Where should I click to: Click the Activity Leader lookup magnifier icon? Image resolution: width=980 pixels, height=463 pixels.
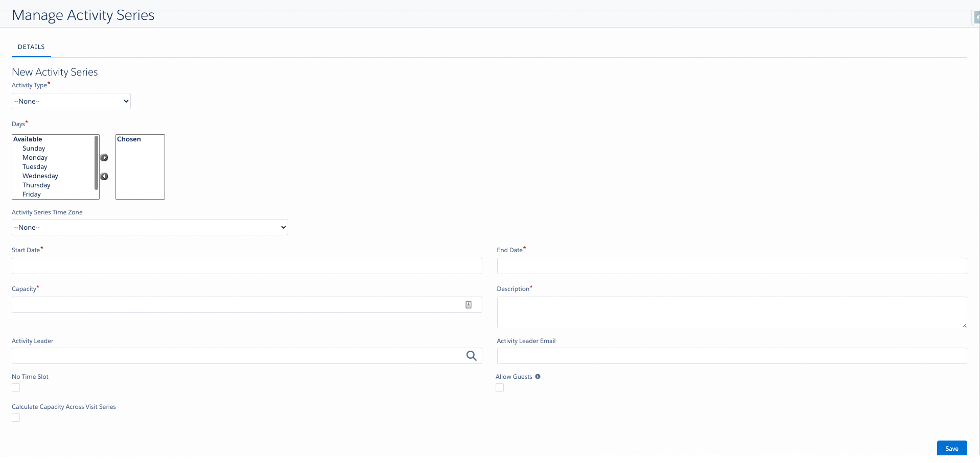point(471,356)
